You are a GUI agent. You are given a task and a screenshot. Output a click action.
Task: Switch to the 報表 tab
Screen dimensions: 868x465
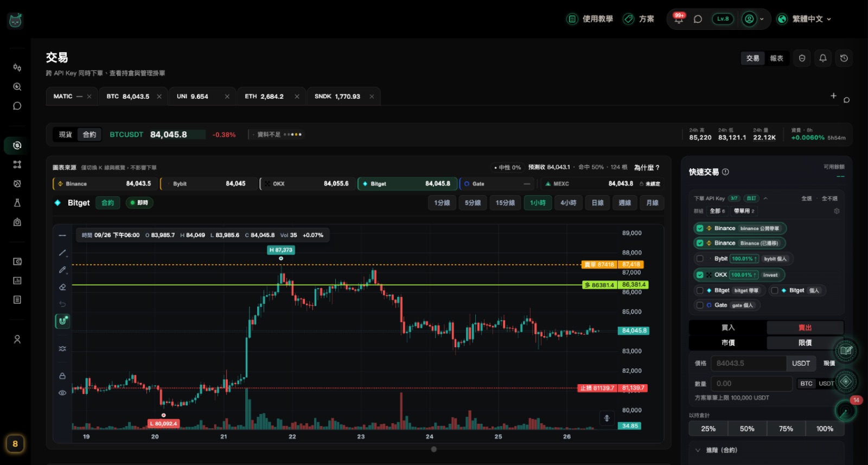(x=776, y=58)
